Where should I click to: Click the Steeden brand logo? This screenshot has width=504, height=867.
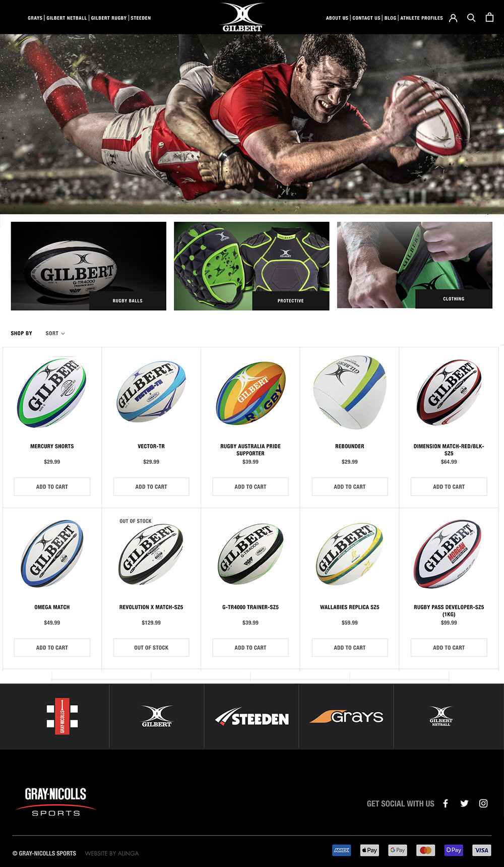(252, 717)
